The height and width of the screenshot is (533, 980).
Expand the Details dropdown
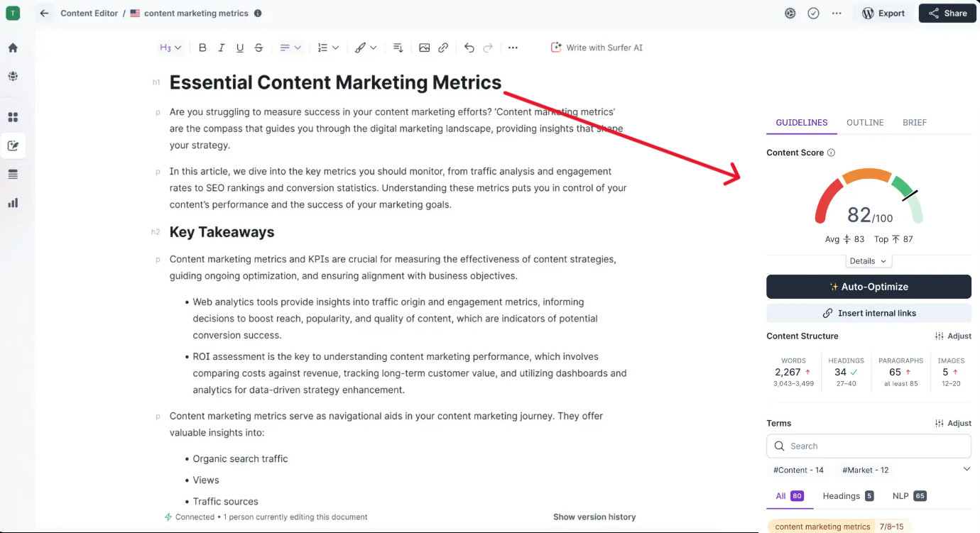click(x=869, y=261)
